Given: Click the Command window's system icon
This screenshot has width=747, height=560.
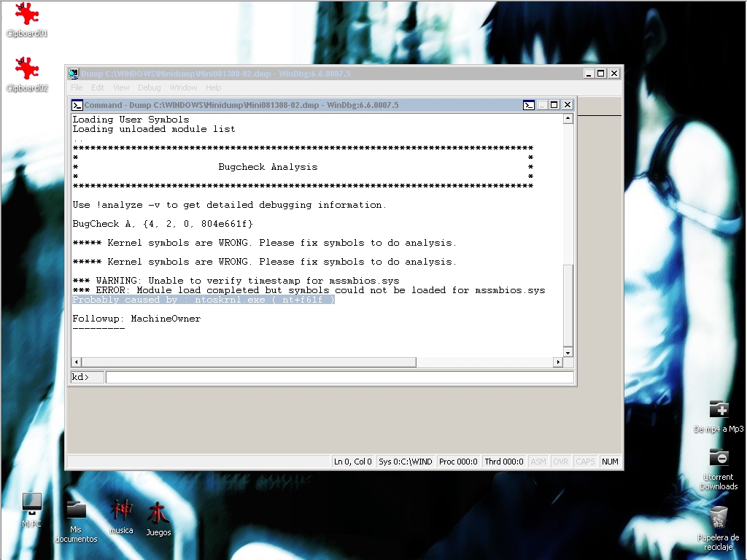Looking at the screenshot, I should 77,105.
